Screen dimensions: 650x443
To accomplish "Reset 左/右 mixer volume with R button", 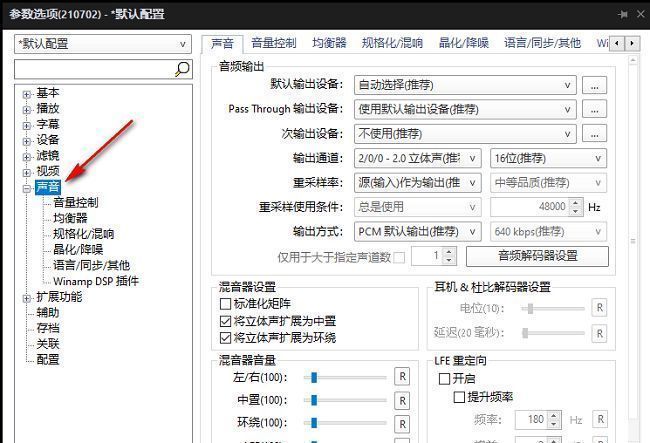I will tap(402, 376).
